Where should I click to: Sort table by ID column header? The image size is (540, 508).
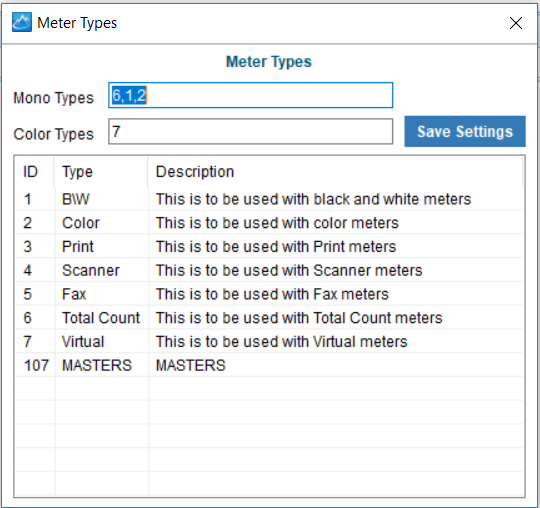coord(34,172)
